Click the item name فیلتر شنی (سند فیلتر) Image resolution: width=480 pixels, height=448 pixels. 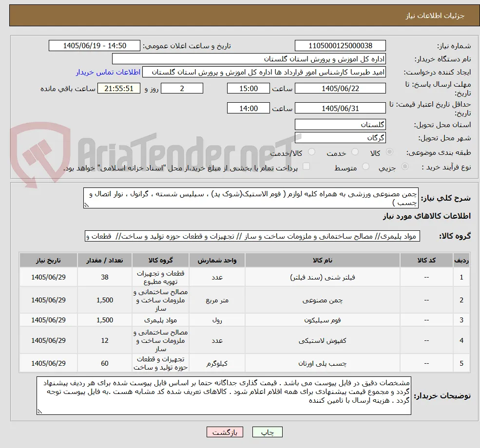point(322,278)
